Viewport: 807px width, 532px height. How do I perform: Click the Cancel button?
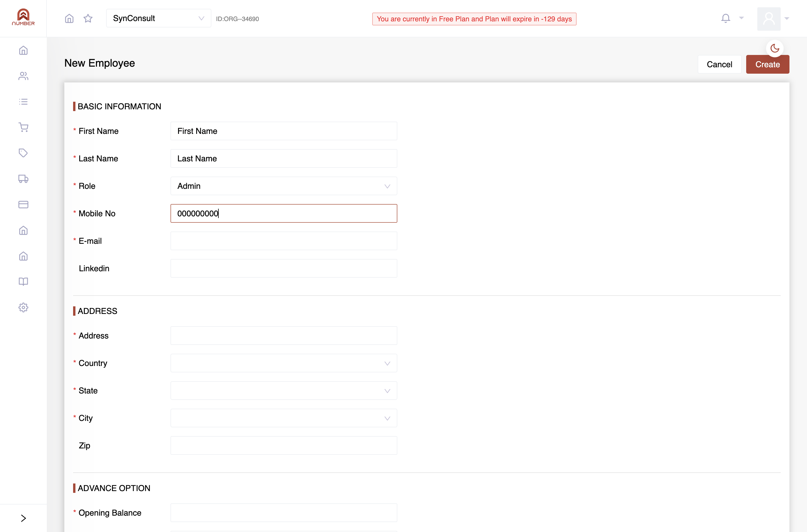tap(720, 64)
